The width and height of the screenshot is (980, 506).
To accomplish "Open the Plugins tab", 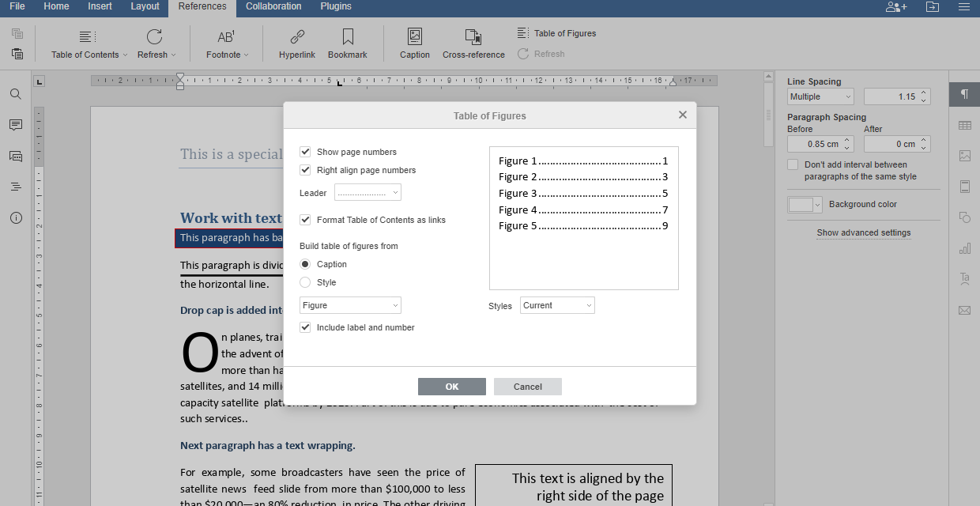I will 335,6.
